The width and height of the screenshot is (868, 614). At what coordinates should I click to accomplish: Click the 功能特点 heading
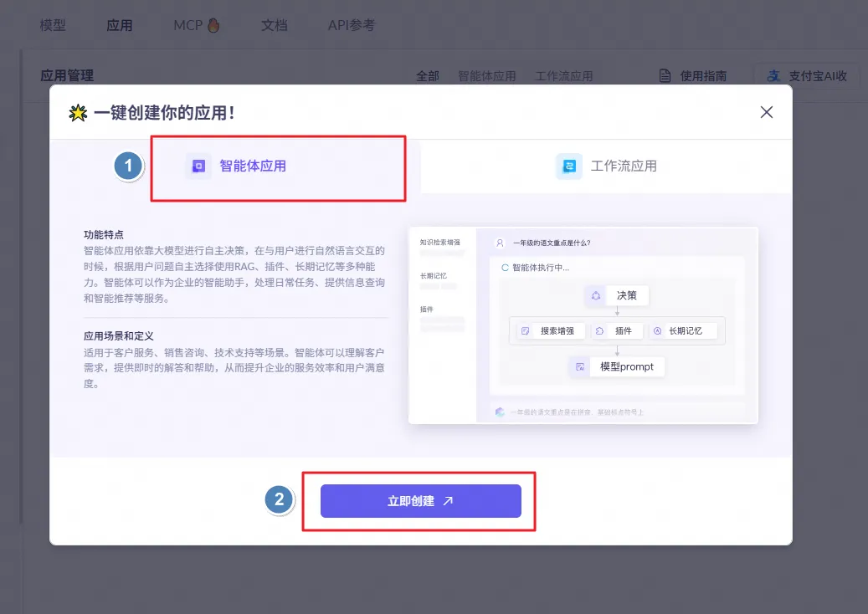coord(104,234)
